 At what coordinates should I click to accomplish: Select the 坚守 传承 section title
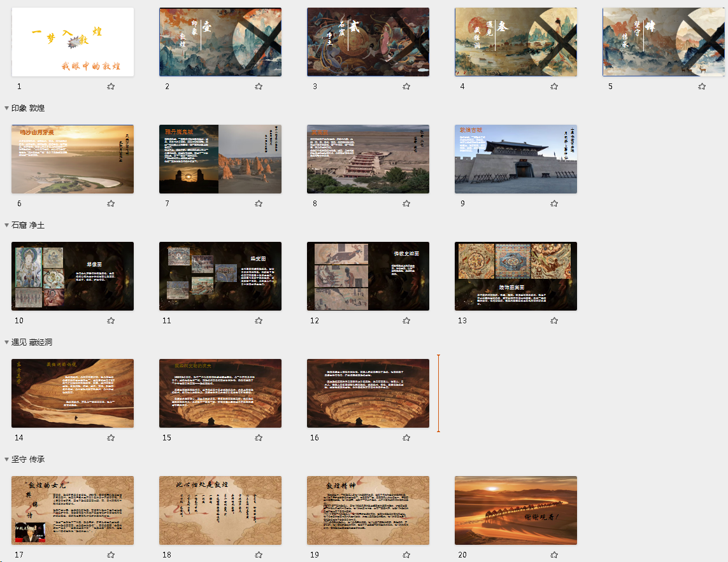(x=28, y=459)
